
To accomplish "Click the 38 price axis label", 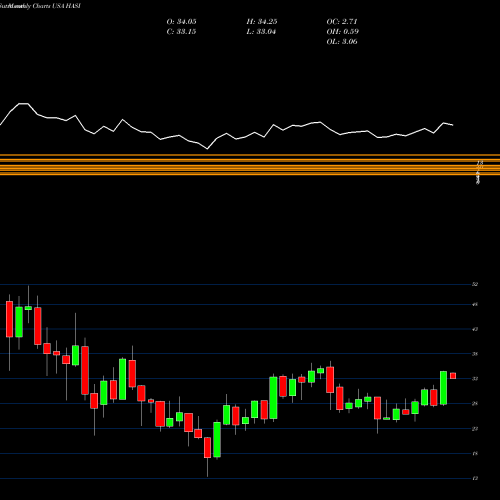I will 475,354.
